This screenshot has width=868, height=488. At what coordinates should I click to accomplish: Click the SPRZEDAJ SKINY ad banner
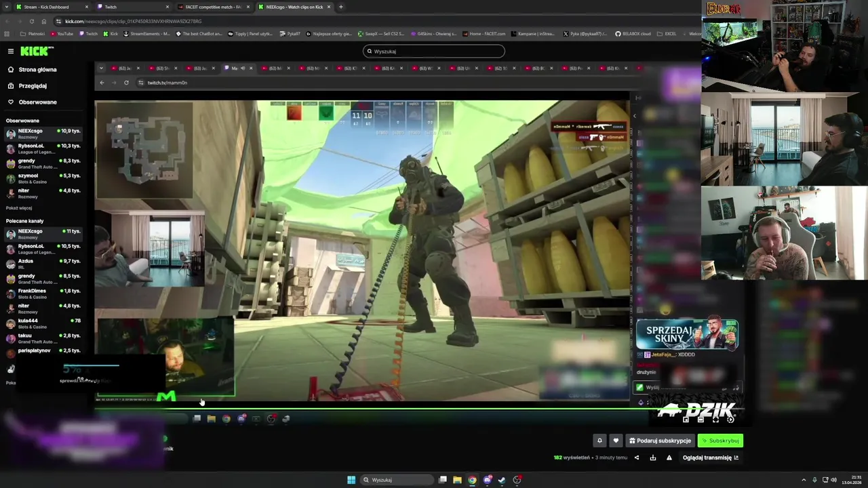[x=687, y=333]
